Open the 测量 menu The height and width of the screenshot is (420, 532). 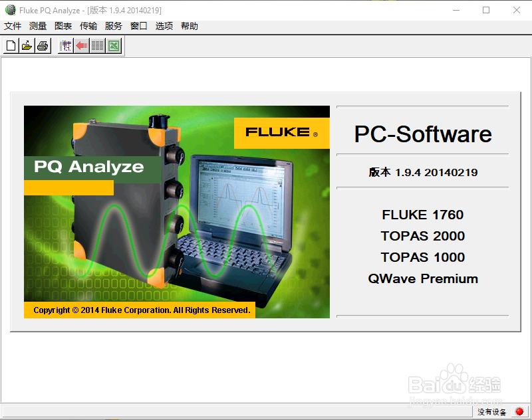coord(38,26)
